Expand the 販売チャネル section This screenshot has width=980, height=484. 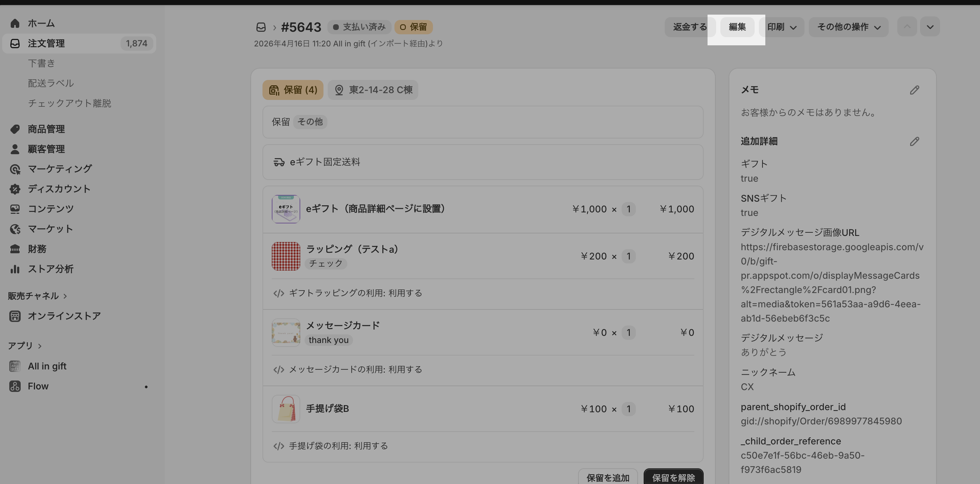click(37, 296)
